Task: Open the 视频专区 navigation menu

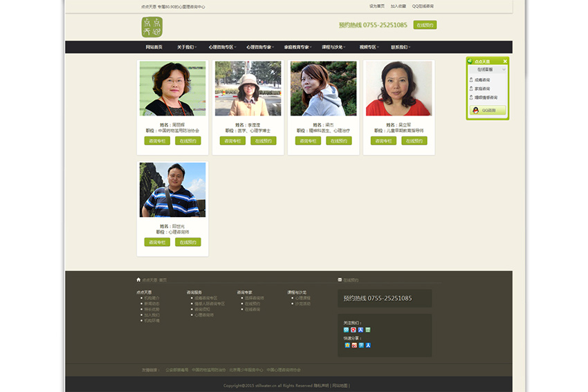Action: (369, 47)
